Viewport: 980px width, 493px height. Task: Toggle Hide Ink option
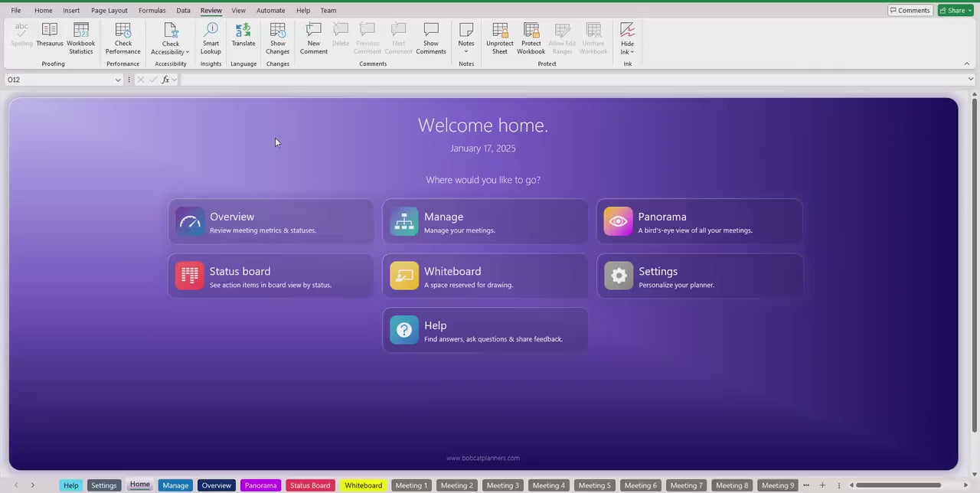pos(627,38)
